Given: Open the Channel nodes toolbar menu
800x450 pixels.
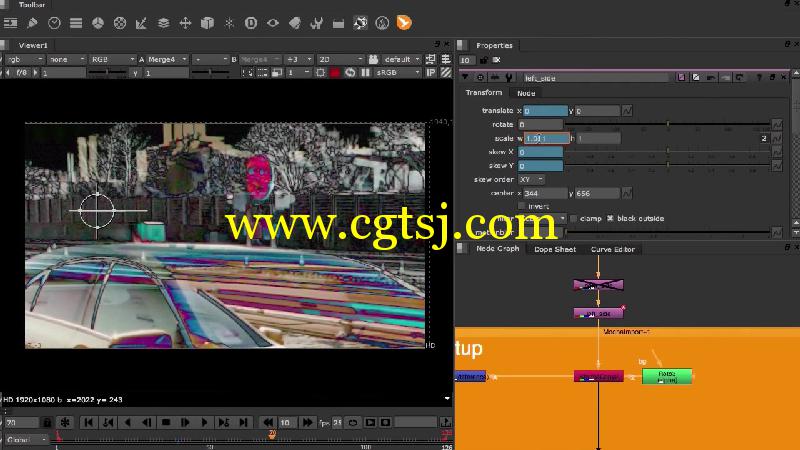Looking at the screenshot, I should [76, 23].
